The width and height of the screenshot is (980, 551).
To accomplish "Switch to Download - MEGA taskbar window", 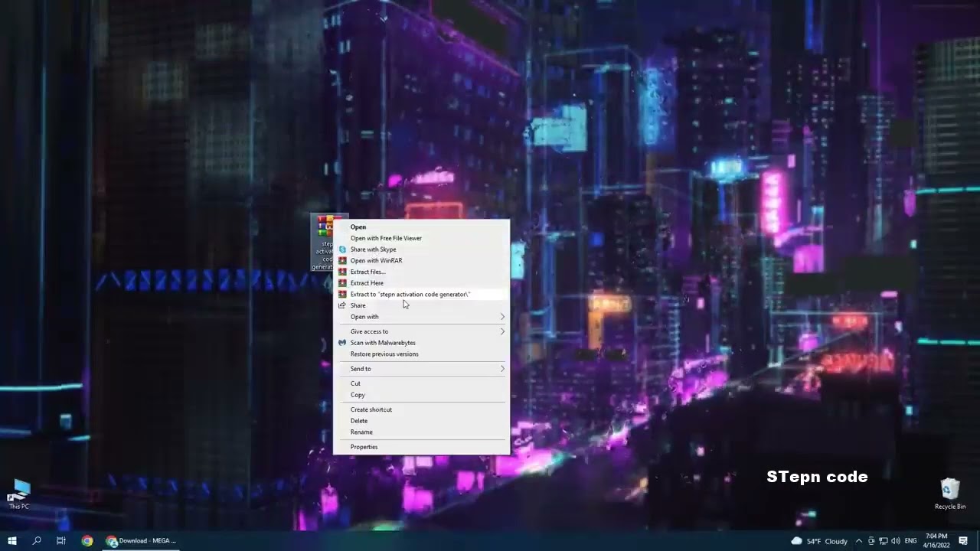I will pyautogui.click(x=142, y=541).
